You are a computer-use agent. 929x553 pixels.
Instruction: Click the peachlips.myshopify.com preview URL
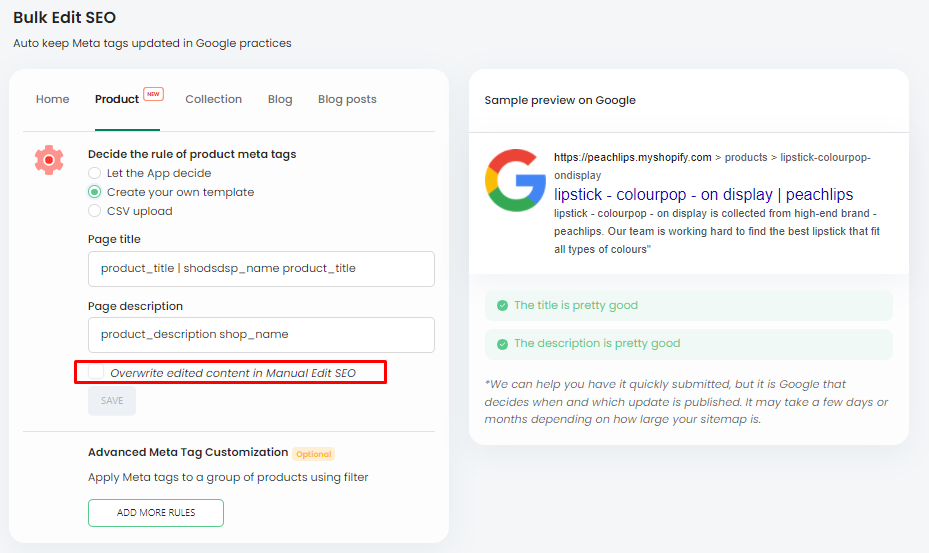(633, 157)
